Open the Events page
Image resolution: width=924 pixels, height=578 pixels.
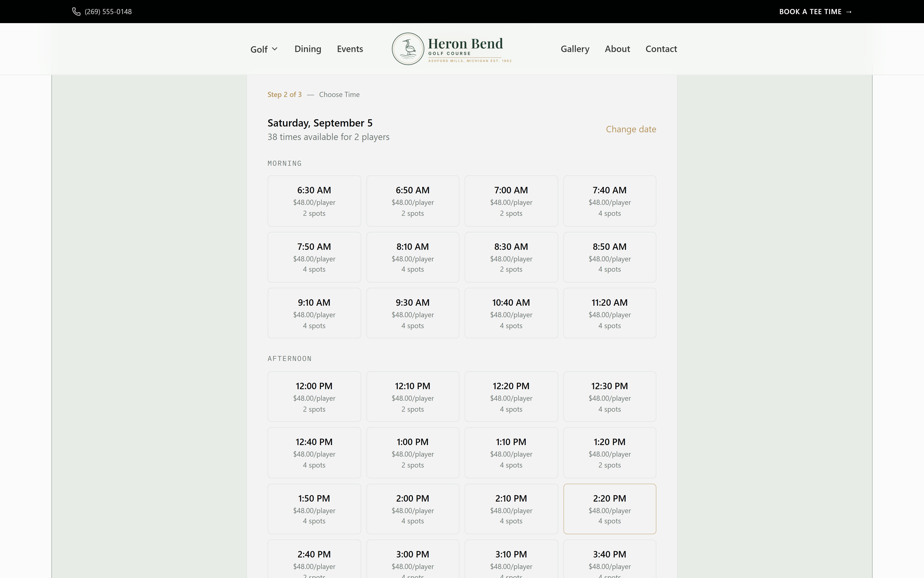coord(350,49)
